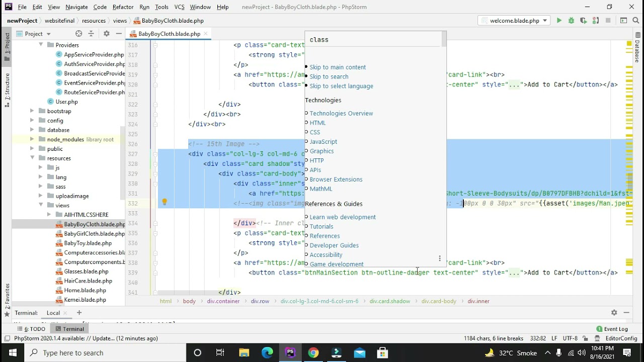Open Event Log from status bar
This screenshot has height=362, width=644.
click(612, 329)
